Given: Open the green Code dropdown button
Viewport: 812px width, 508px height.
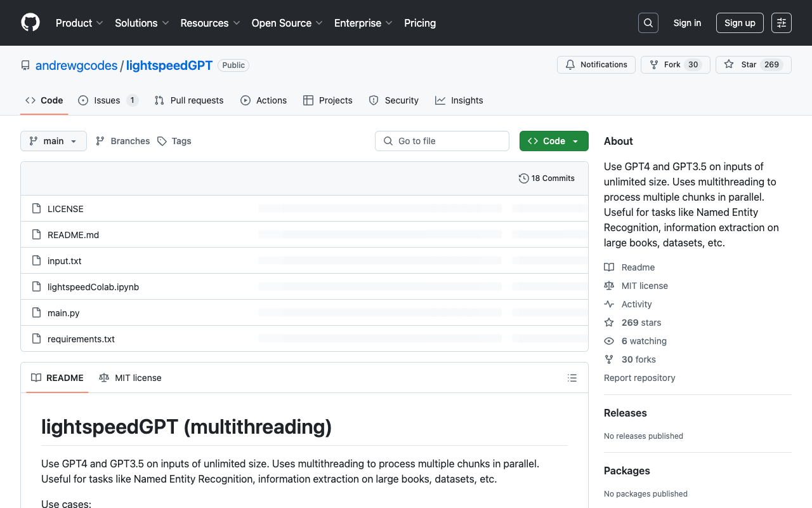Looking at the screenshot, I should (x=554, y=141).
